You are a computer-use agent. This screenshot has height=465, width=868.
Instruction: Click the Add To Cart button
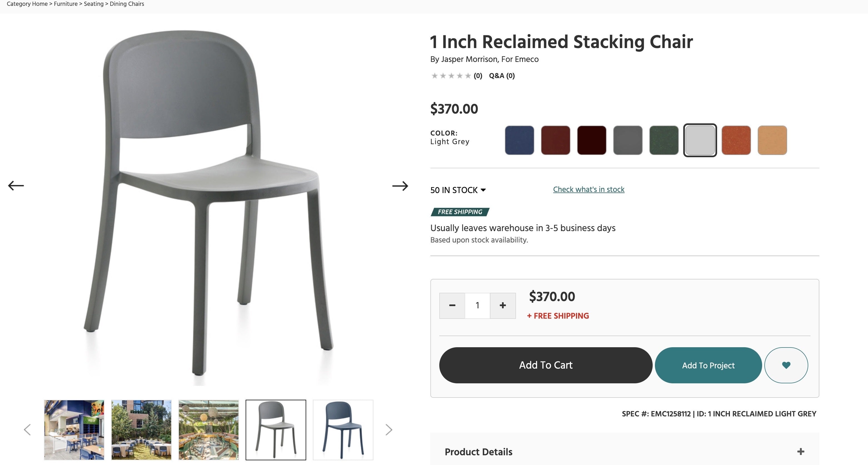545,365
